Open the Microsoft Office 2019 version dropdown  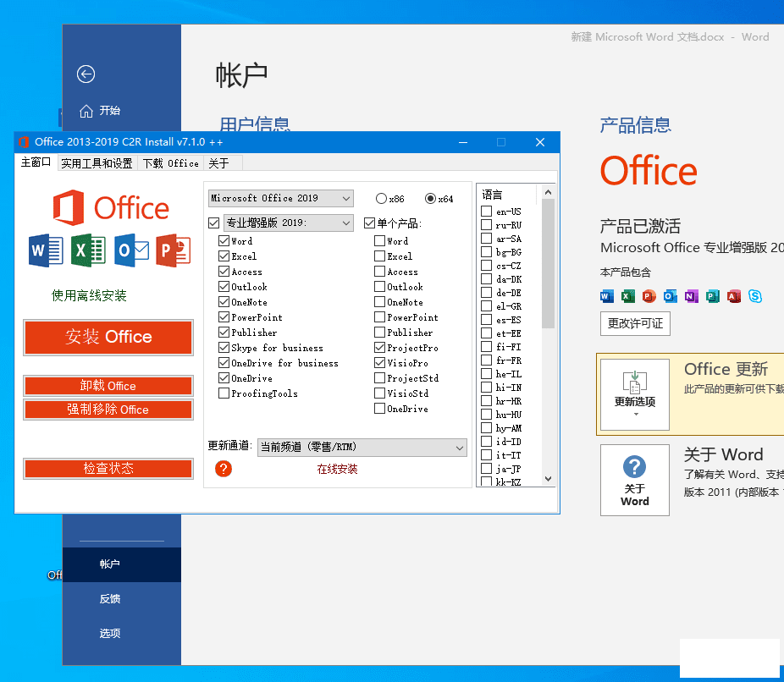[281, 198]
